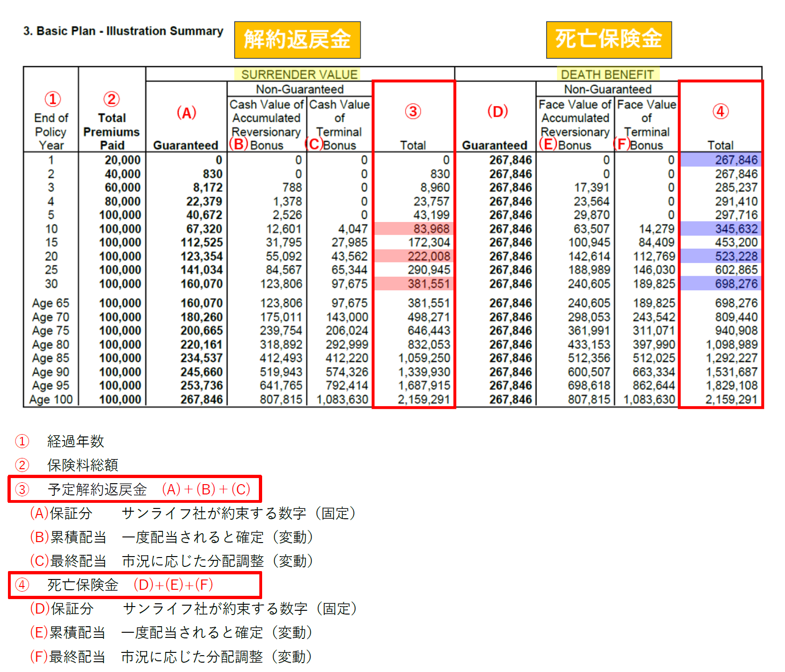Click the yellow 死亡保険金 label box
The height and width of the screenshot is (672, 785).
(608, 40)
